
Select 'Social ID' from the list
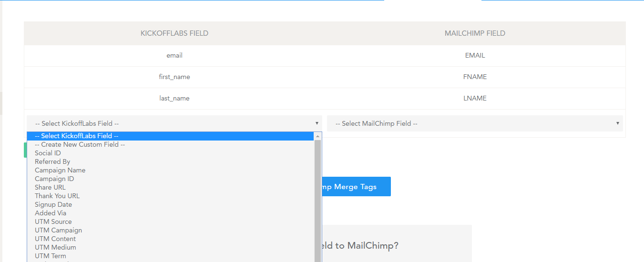[171, 153]
